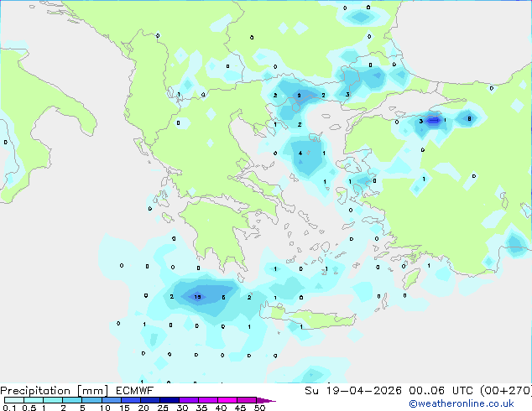Click the 35–40 mm legend color swatch
The image size is (532, 411).
(x=207, y=400)
